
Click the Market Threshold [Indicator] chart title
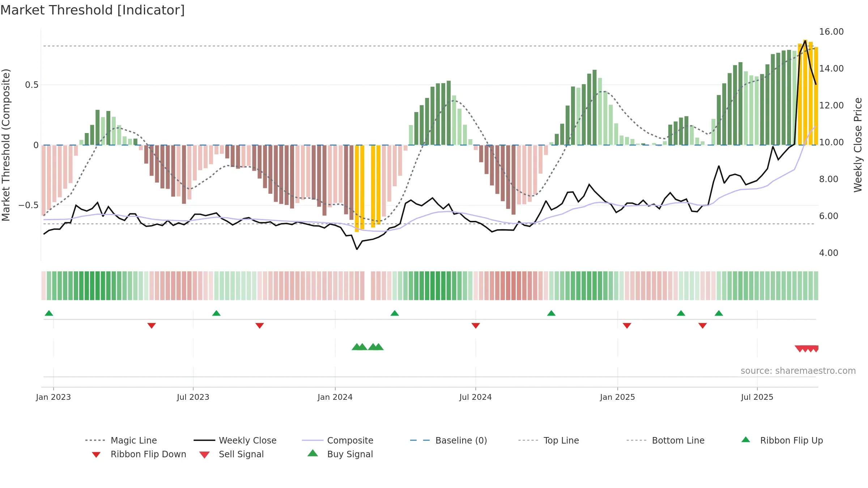pos(93,10)
